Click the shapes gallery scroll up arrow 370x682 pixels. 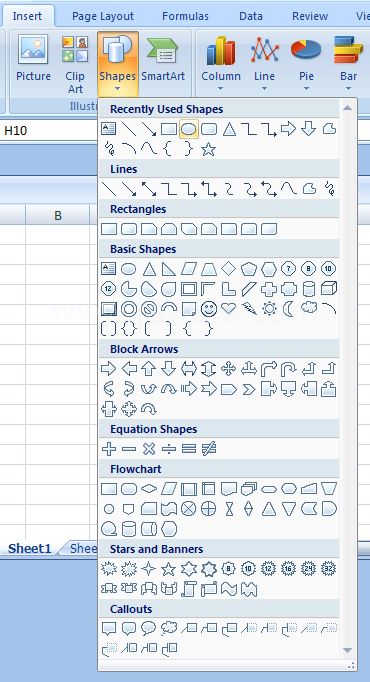click(x=347, y=107)
